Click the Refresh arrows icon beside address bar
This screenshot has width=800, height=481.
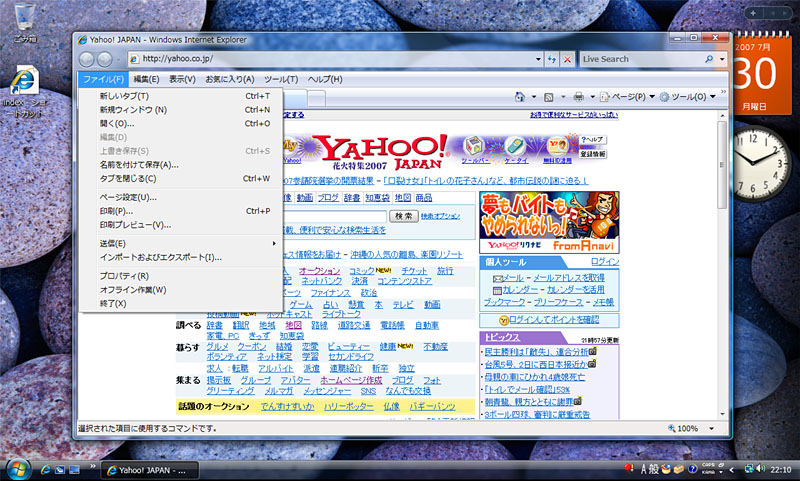[552, 59]
